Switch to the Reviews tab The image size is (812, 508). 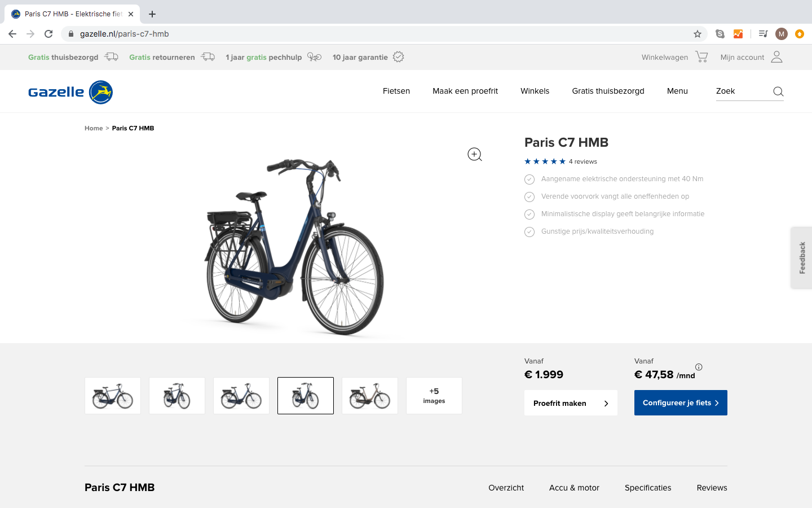[x=712, y=488]
